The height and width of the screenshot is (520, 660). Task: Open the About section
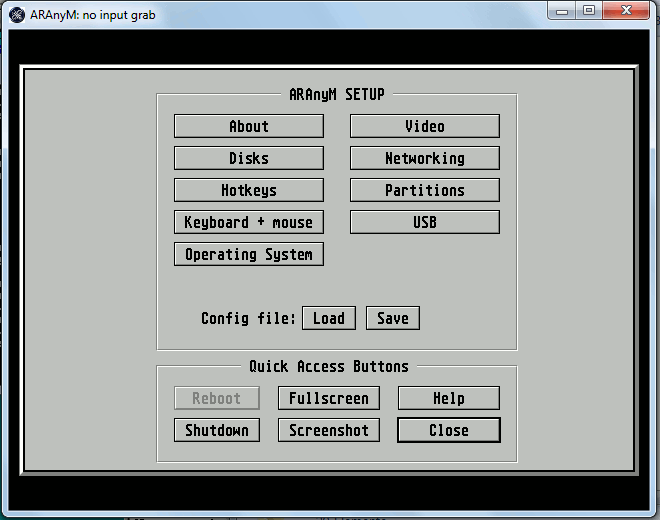pyautogui.click(x=249, y=126)
